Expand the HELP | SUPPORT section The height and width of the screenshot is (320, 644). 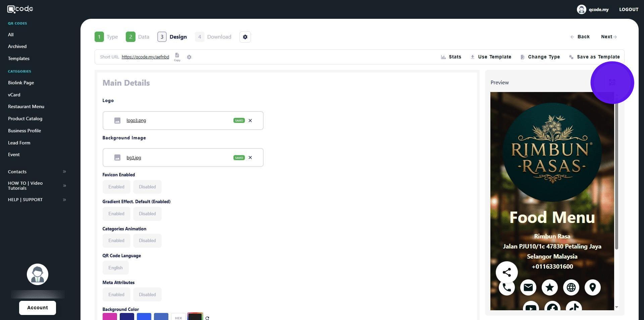(x=64, y=200)
